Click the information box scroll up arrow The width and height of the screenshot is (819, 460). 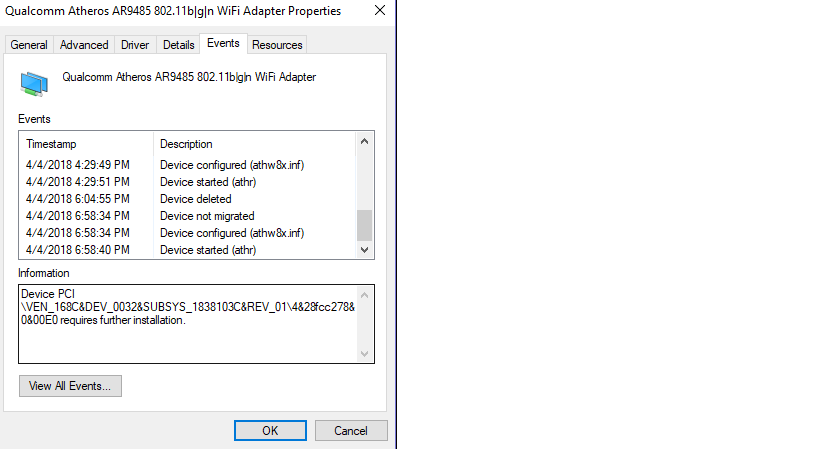click(x=365, y=295)
